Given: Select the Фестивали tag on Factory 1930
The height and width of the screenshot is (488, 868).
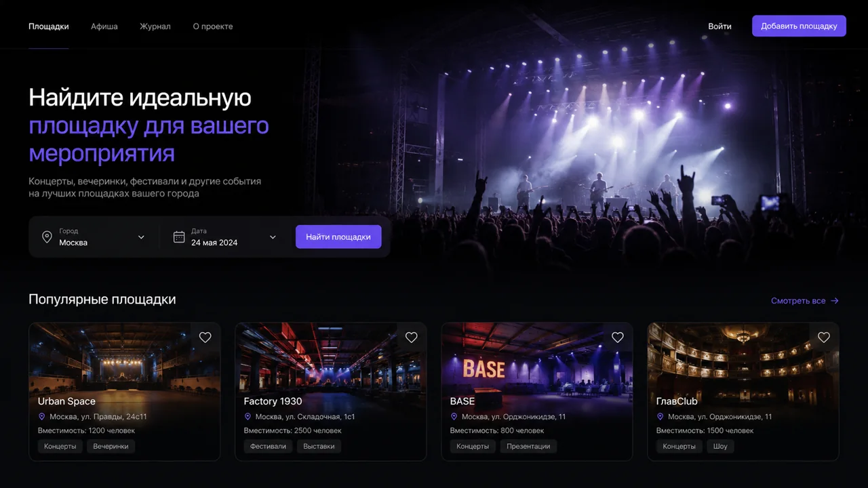Looking at the screenshot, I should tap(269, 447).
